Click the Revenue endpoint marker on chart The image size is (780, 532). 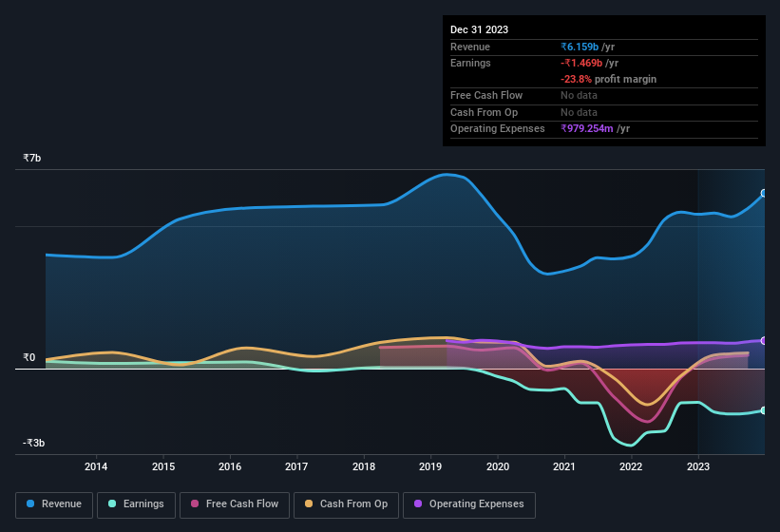764,194
